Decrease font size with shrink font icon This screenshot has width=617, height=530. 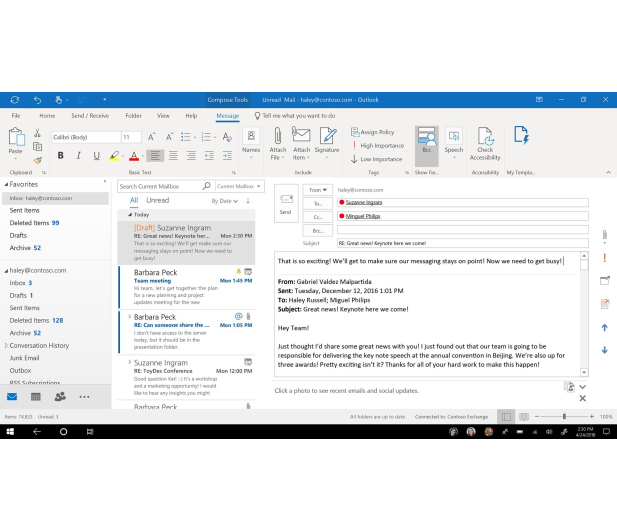(x=169, y=137)
